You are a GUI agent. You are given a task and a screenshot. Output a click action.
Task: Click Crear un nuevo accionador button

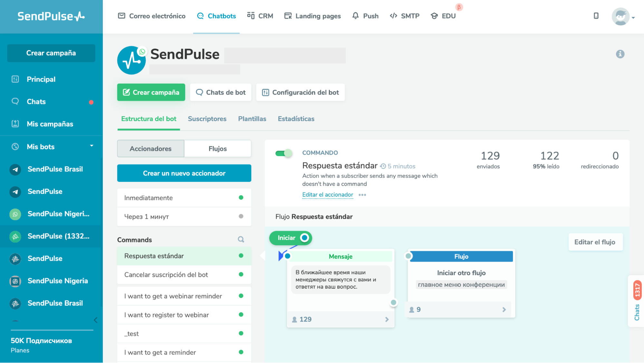(184, 173)
